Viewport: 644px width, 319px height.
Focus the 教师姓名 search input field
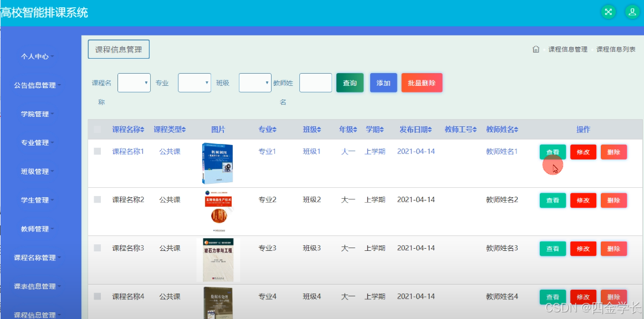tap(315, 83)
